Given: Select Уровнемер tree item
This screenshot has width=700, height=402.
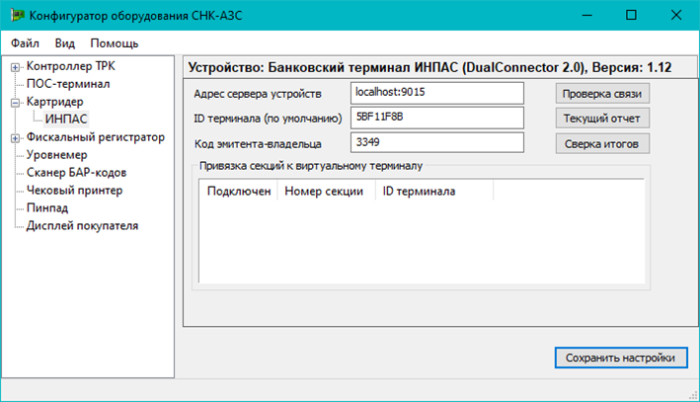Looking at the screenshot, I should (57, 155).
